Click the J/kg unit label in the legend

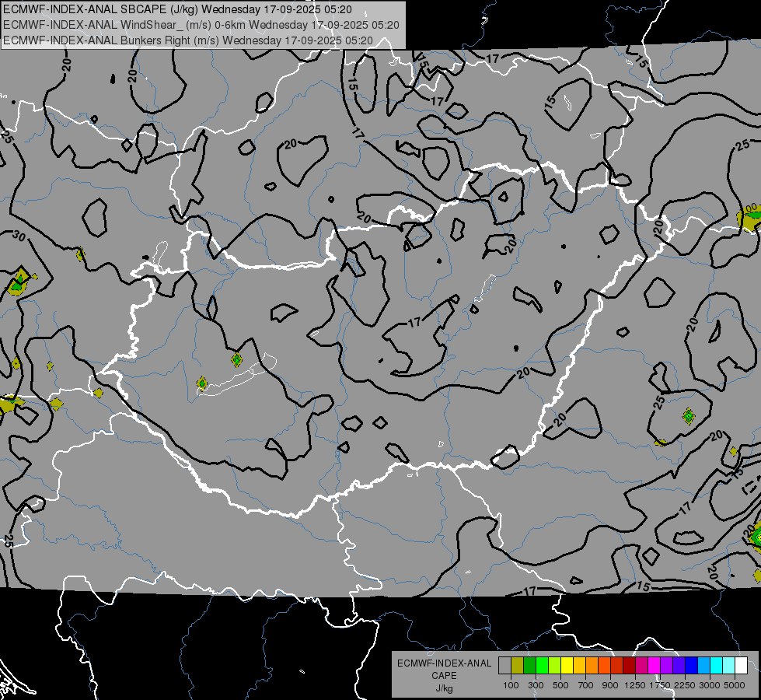[x=444, y=688]
